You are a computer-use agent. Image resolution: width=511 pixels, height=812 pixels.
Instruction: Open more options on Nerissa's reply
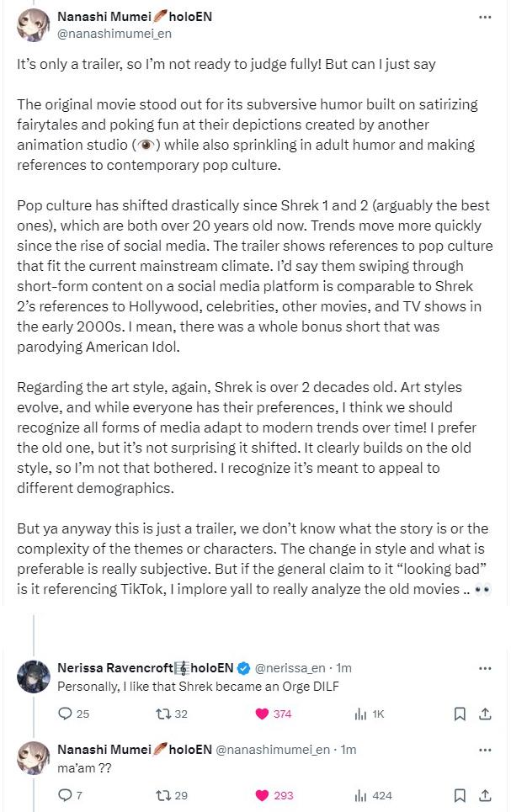click(485, 668)
